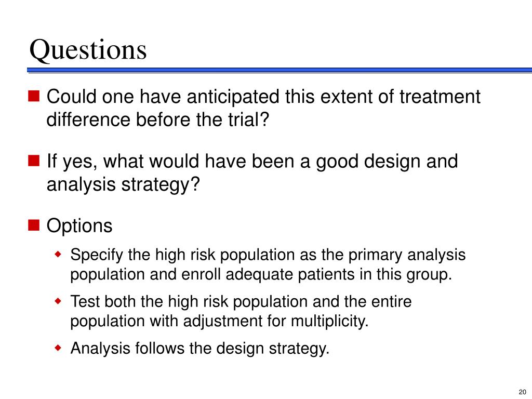Click the red diamond bullet before 'Specify the high risk'
Image resolution: width=532 pixels, height=399 pixels.
tap(58, 254)
